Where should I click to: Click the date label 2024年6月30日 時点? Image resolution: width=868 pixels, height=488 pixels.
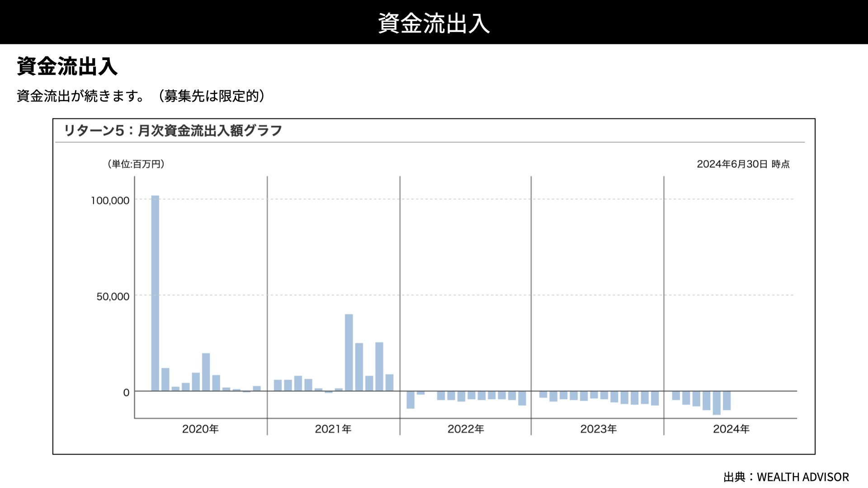pos(743,164)
